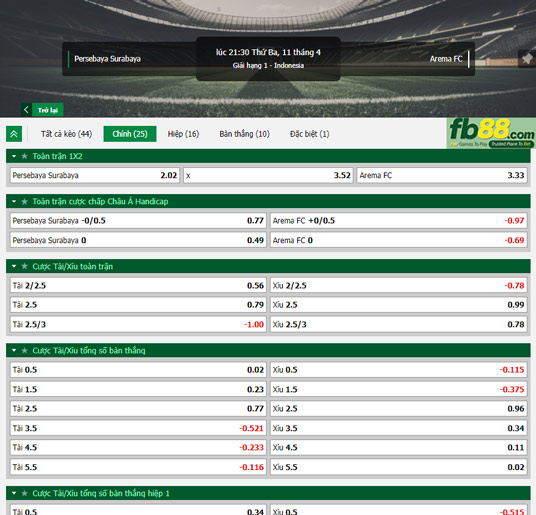Choose Tài 2.5/3 at -1.00
The width and height of the screenshot is (536, 515).
(x=138, y=324)
